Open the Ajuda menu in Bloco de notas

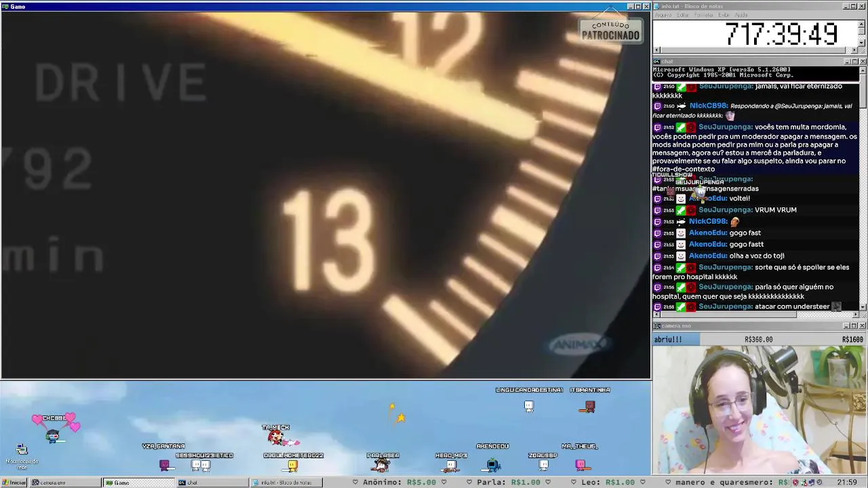741,15
